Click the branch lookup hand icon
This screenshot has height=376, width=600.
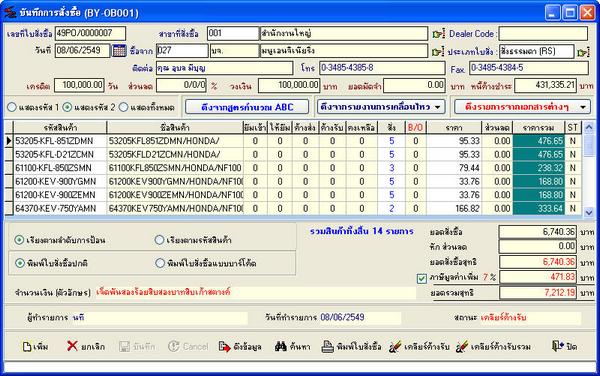point(438,34)
